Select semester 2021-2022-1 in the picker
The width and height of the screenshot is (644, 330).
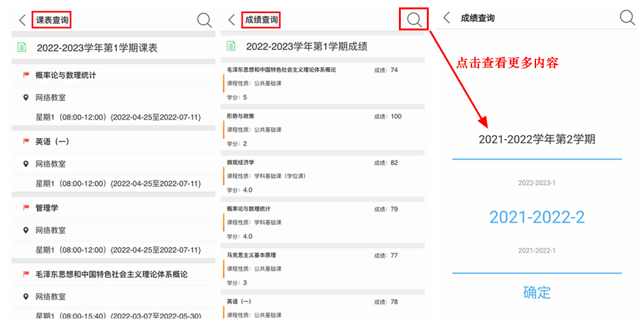[537, 251]
